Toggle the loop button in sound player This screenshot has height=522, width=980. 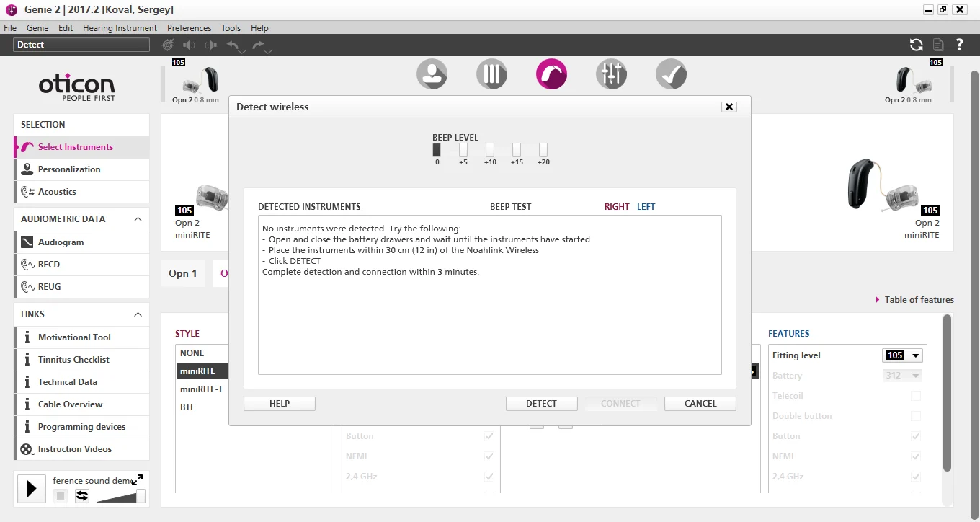pos(82,496)
